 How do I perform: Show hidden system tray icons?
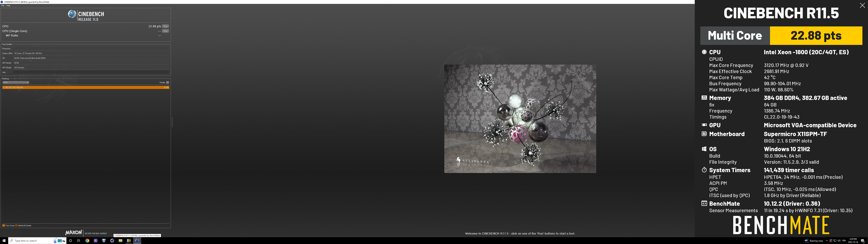827,241
